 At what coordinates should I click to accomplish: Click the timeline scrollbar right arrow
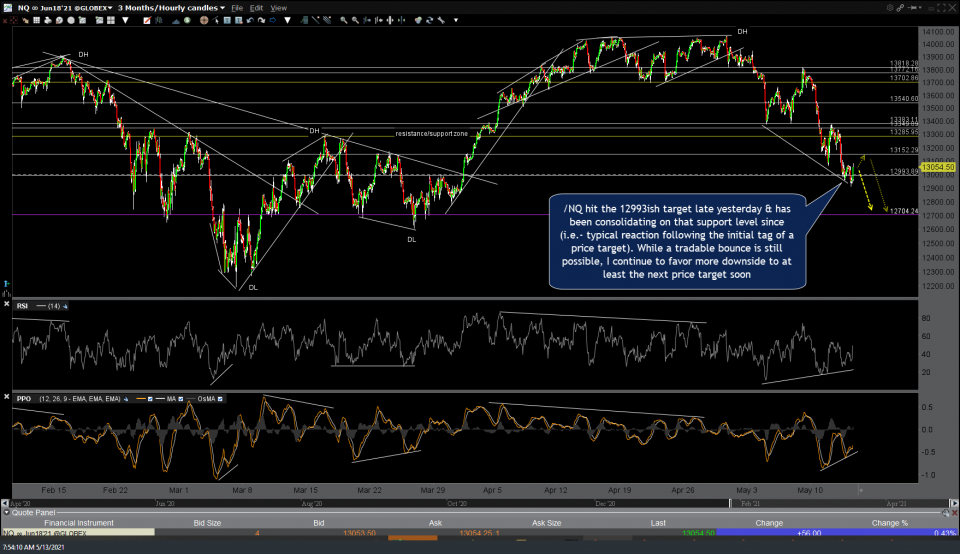(x=954, y=503)
